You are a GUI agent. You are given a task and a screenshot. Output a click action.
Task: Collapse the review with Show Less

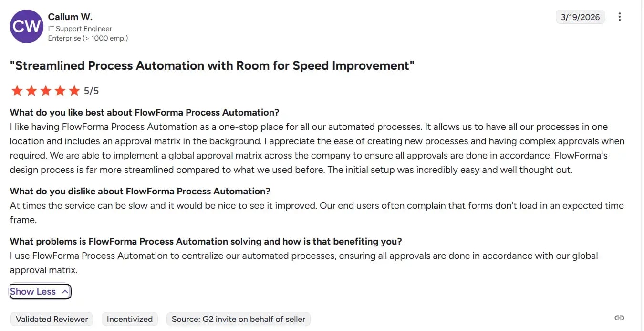pos(33,292)
